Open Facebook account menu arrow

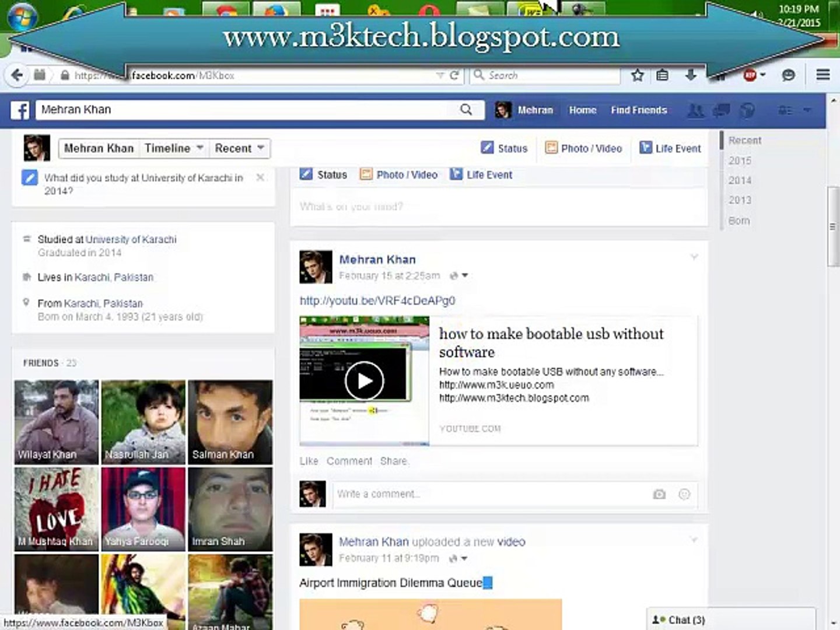[807, 110]
